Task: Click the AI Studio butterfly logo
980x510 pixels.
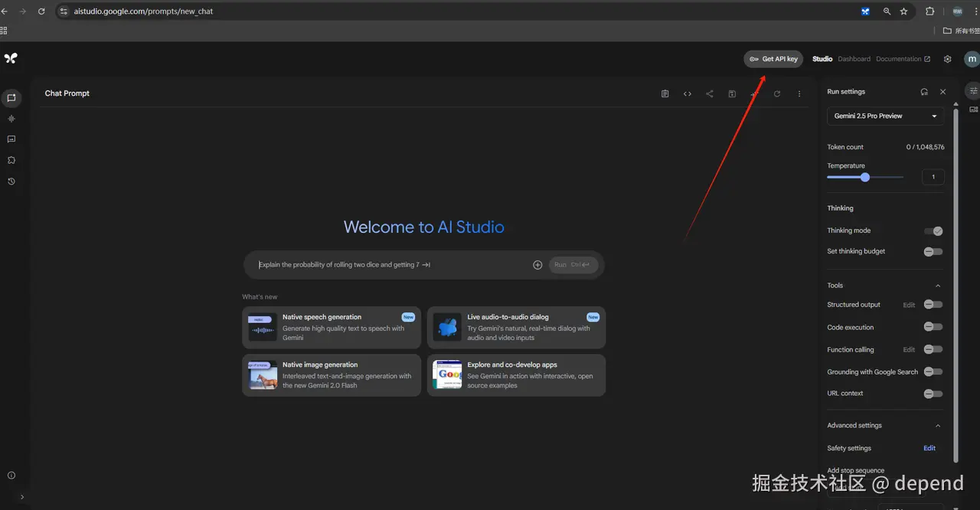Action: coord(10,58)
